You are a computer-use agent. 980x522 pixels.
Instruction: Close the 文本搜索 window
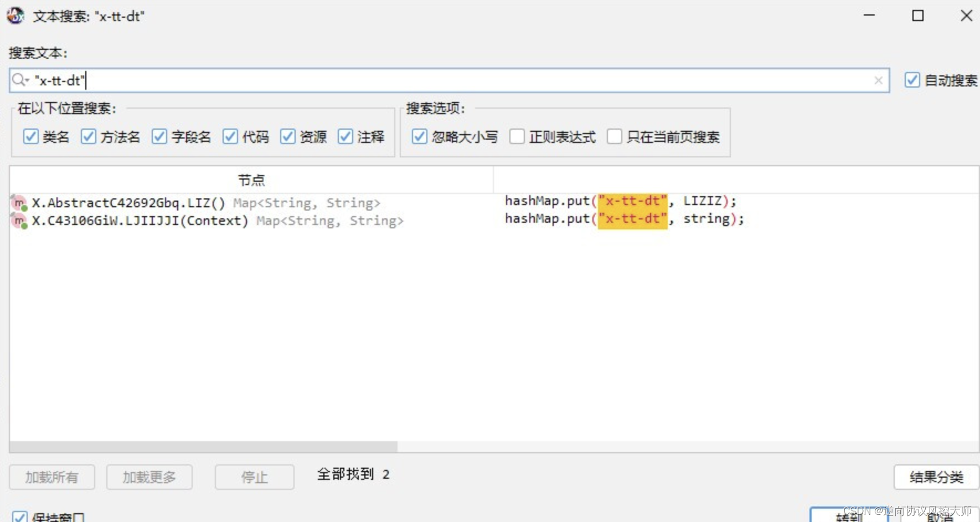pyautogui.click(x=967, y=16)
